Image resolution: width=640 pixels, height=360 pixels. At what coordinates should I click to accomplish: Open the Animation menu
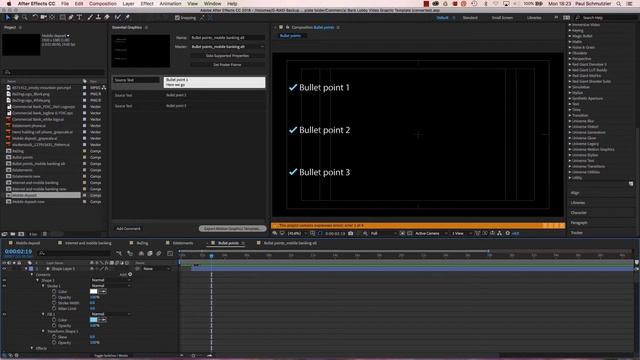tap(170, 4)
